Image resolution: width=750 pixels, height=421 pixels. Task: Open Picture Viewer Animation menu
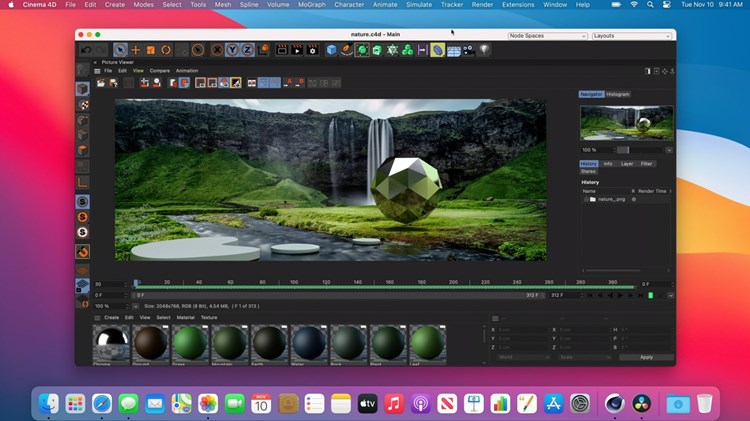[187, 71]
